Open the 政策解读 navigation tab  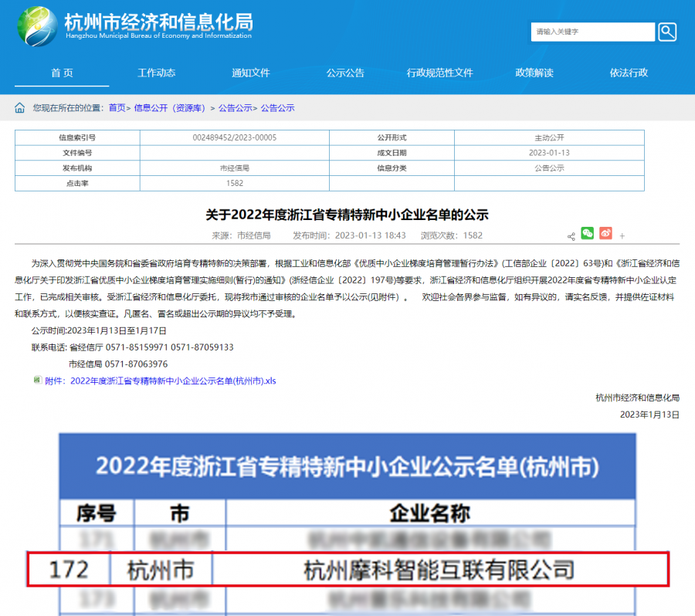(x=534, y=73)
